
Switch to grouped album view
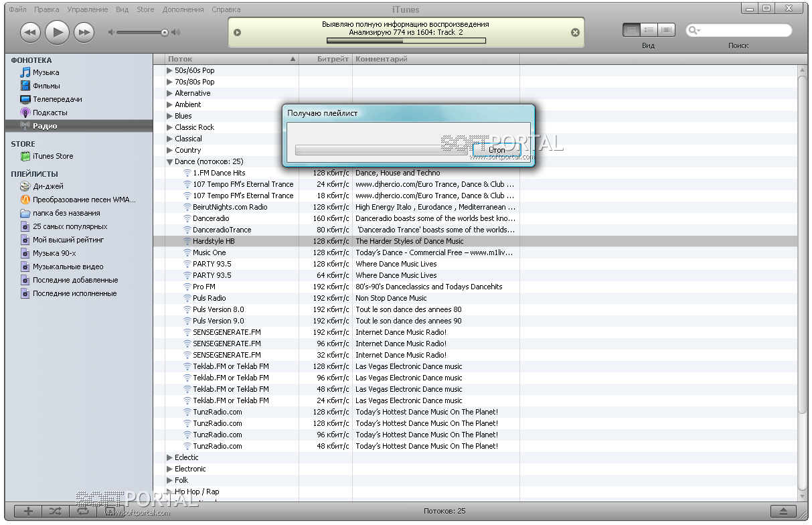click(x=649, y=30)
